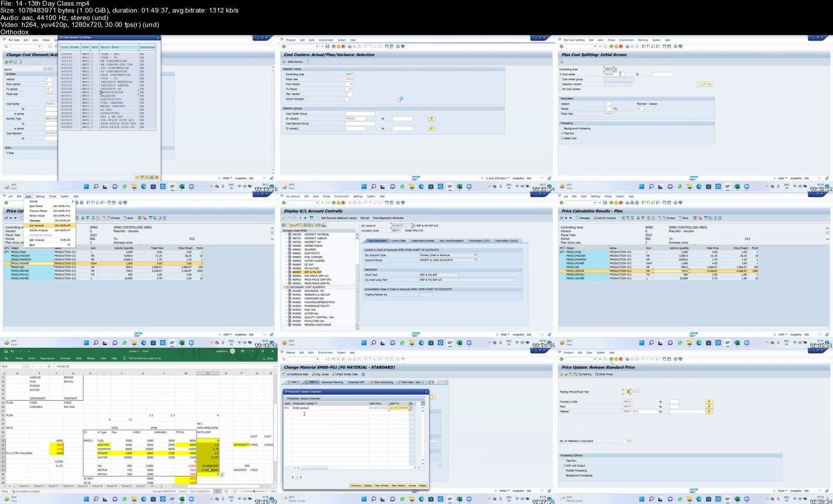Click red Cancel icon in Display G/L Account toolbar
Image resolution: width=833 pixels, height=504 pixels.
click(x=344, y=203)
